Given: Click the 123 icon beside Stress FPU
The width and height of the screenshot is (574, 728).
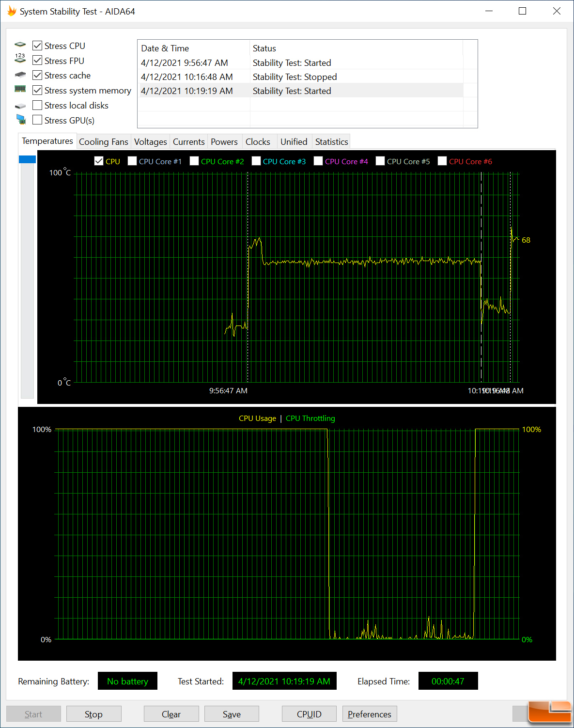Looking at the screenshot, I should pos(20,59).
